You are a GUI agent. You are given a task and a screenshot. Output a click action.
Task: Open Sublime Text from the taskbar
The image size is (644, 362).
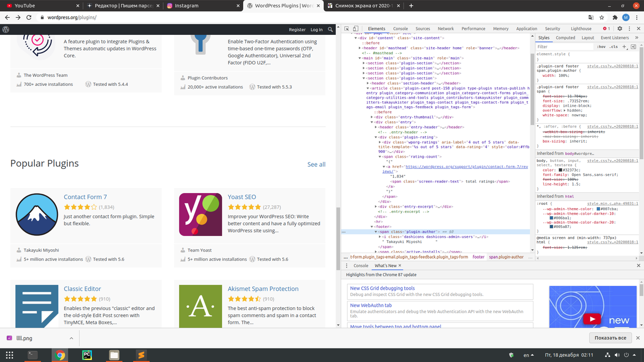point(141,355)
